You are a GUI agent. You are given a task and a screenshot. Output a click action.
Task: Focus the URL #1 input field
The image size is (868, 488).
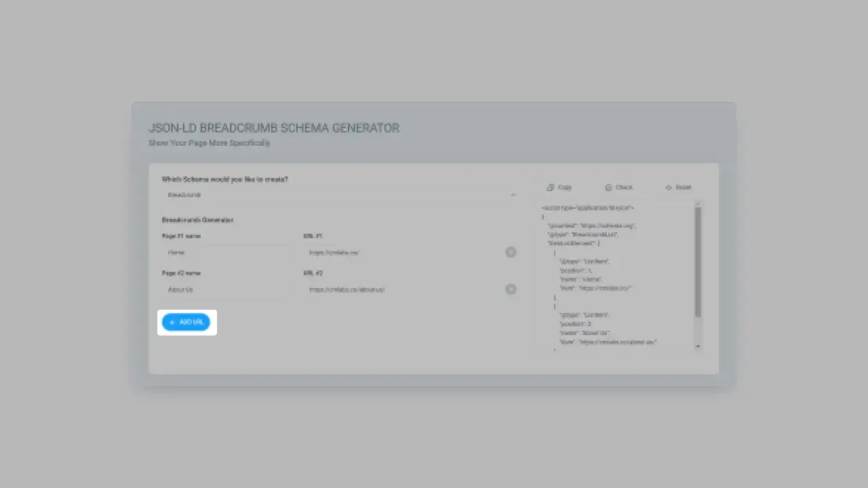pos(401,253)
